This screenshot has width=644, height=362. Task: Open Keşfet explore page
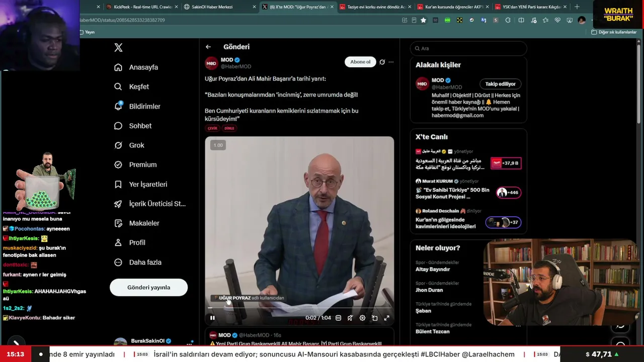[x=132, y=86]
